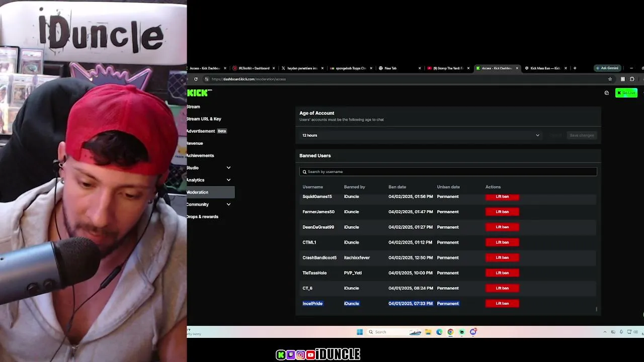This screenshot has height=362, width=644.
Task: Lift ban for CT_6
Action: 502,288
